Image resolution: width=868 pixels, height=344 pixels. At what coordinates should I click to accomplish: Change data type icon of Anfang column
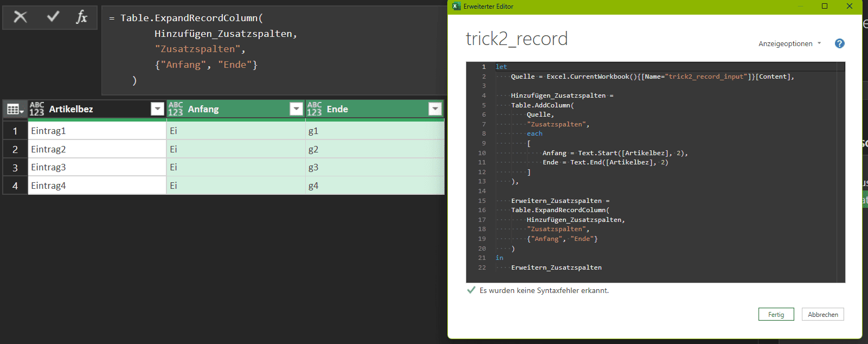click(x=176, y=109)
